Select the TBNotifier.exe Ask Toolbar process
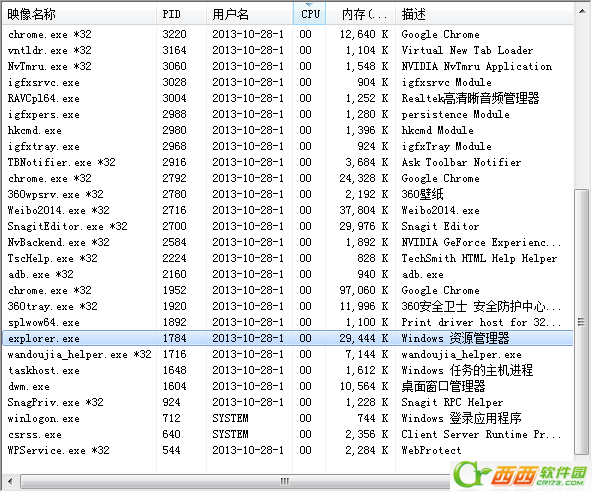Viewport: 592px width, 492px height. (288, 162)
